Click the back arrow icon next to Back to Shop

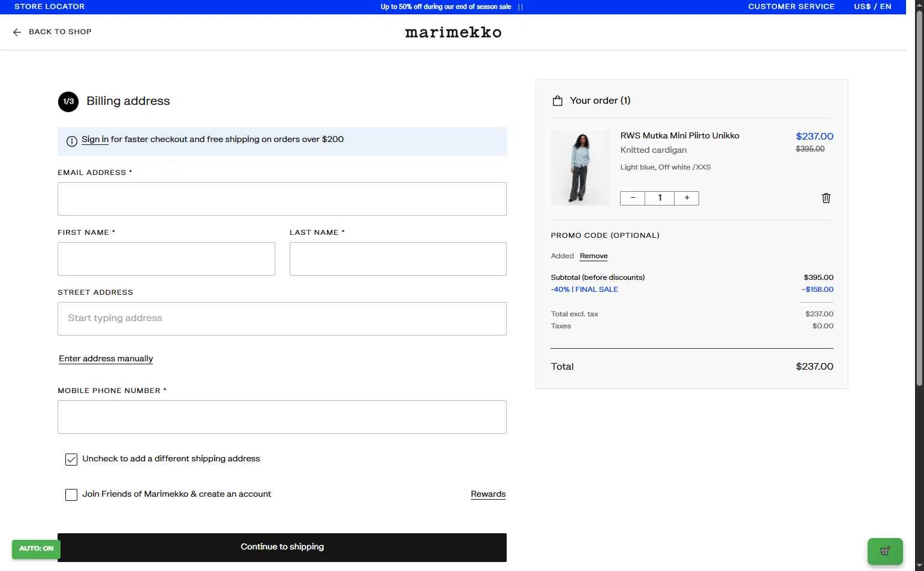17,32
